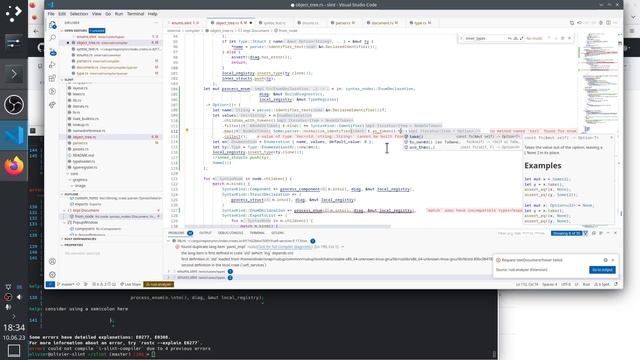The width and height of the screenshot is (640, 360).
Task: Click the split editor icon in the editor toolbar
Action: tap(608, 23)
